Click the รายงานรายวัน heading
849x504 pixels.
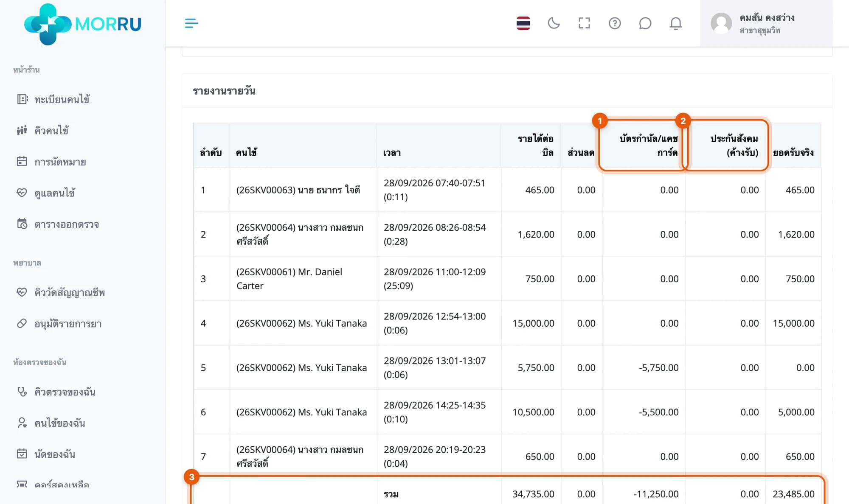[224, 91]
